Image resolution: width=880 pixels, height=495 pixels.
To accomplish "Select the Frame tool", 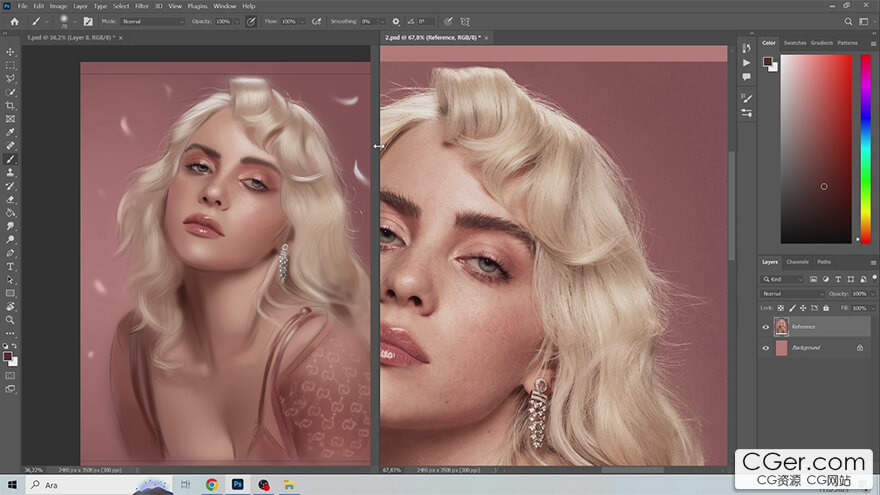I will tap(10, 119).
